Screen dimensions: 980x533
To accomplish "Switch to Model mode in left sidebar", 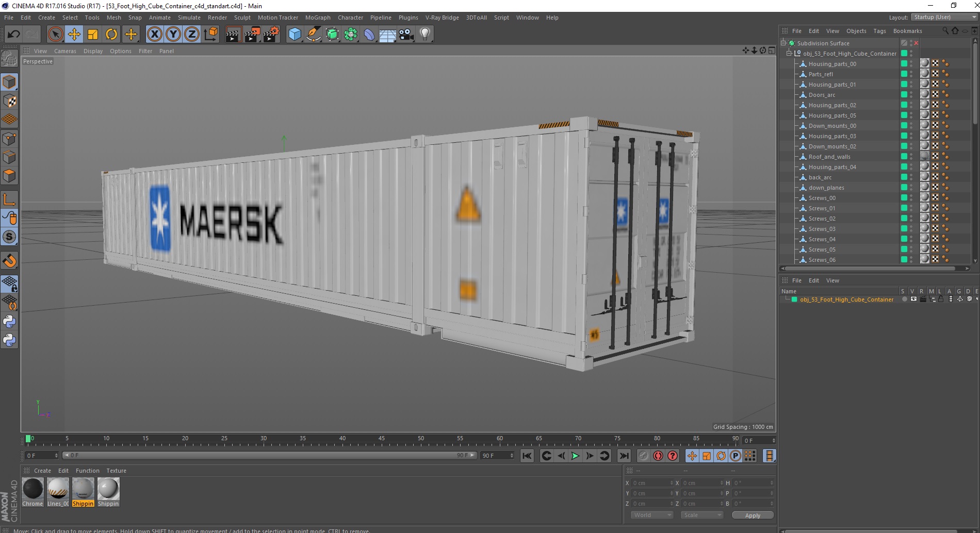I will [9, 82].
